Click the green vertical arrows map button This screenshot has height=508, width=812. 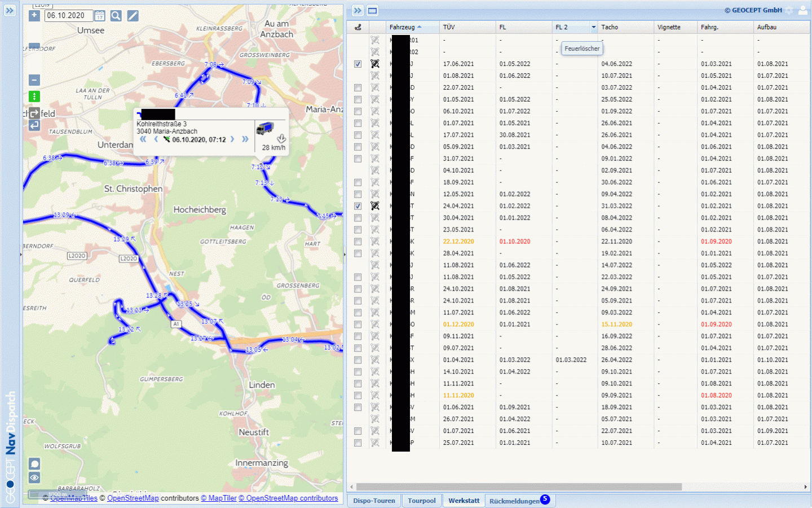34,97
